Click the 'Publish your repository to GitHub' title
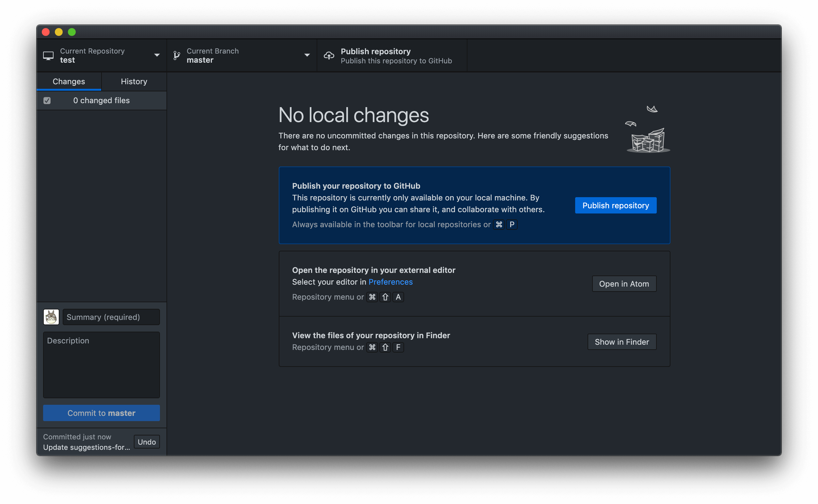The image size is (818, 504). tap(356, 186)
